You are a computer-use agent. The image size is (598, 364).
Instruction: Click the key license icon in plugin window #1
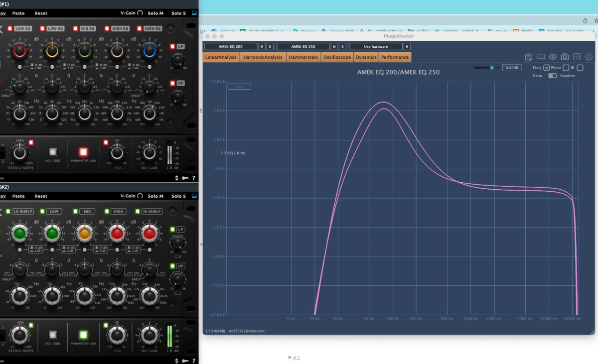(185, 178)
